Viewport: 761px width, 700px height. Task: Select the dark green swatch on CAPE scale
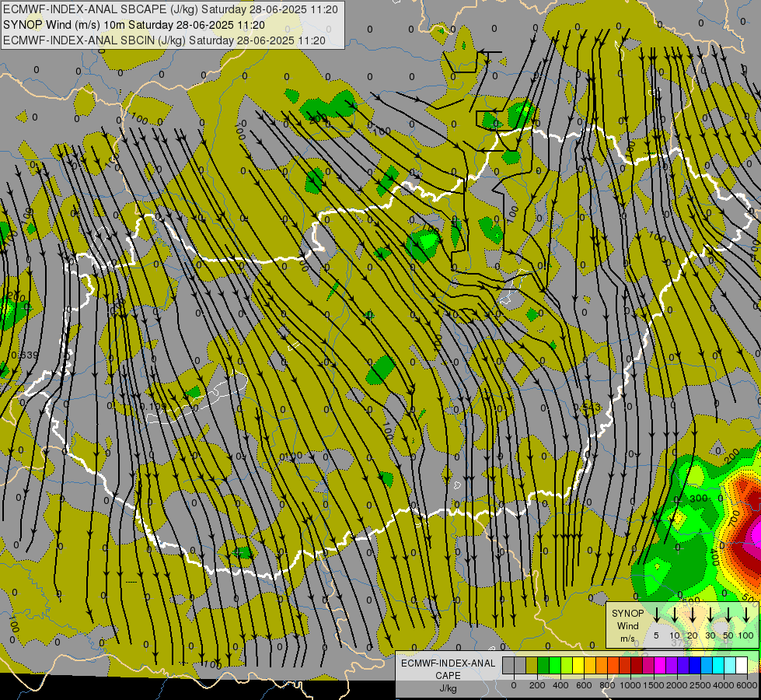pos(543,665)
